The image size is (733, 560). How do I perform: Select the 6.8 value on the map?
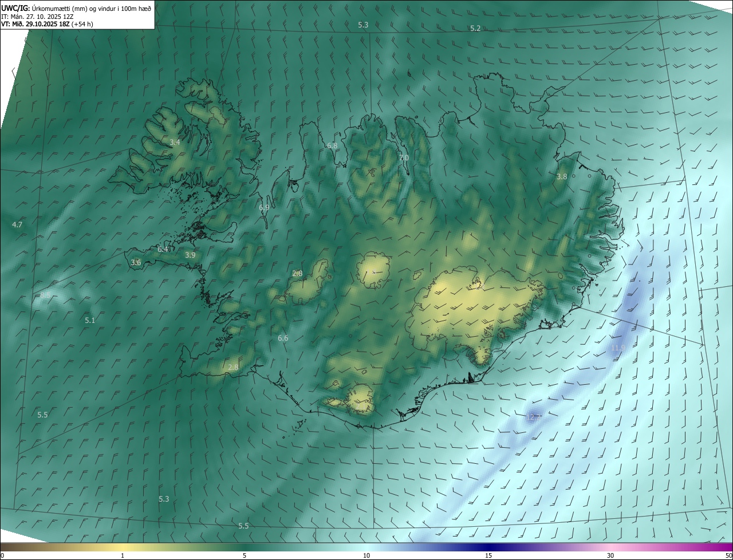[332, 146]
